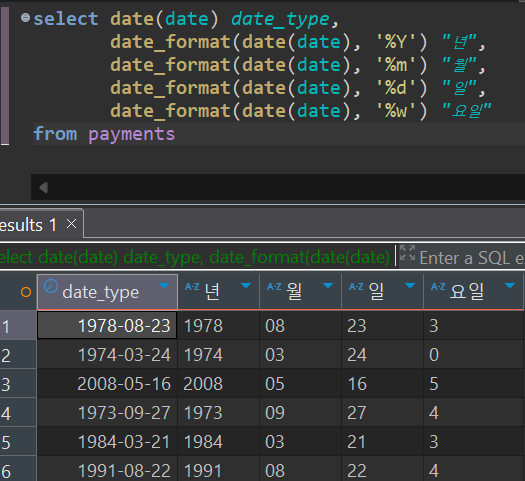Click the payments table name in editor
This screenshot has width=525, height=481.
pyautogui.click(x=132, y=135)
